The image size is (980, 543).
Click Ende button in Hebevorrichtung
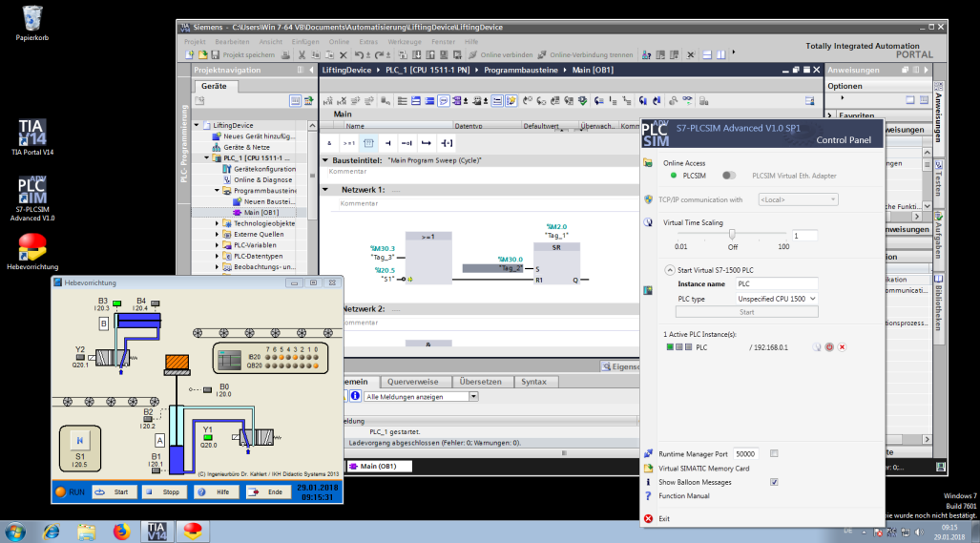coord(269,491)
